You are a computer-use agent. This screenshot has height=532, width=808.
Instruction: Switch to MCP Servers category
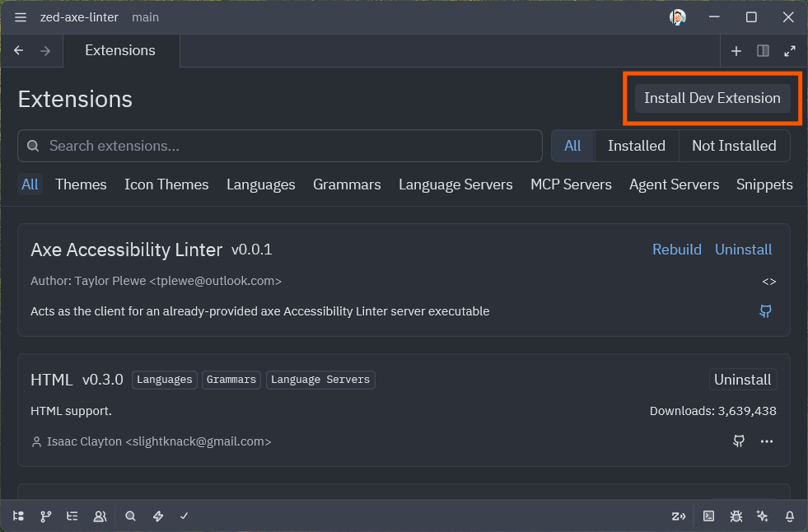click(571, 184)
